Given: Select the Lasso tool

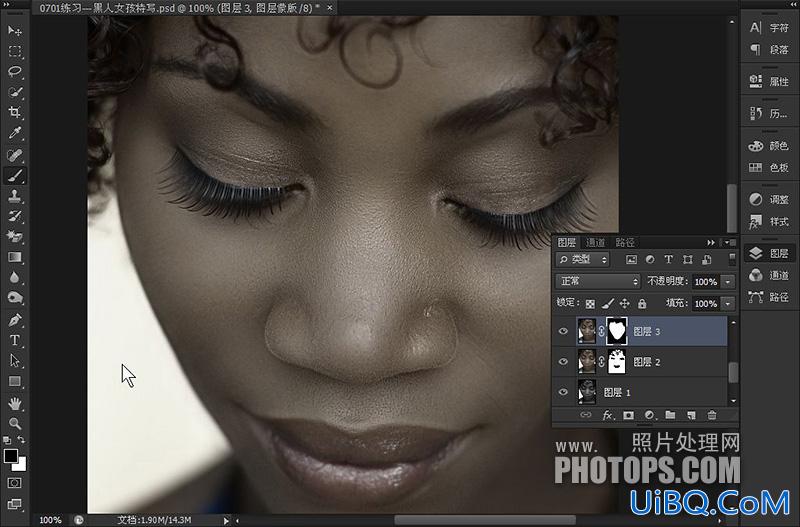Looking at the screenshot, I should (15, 71).
